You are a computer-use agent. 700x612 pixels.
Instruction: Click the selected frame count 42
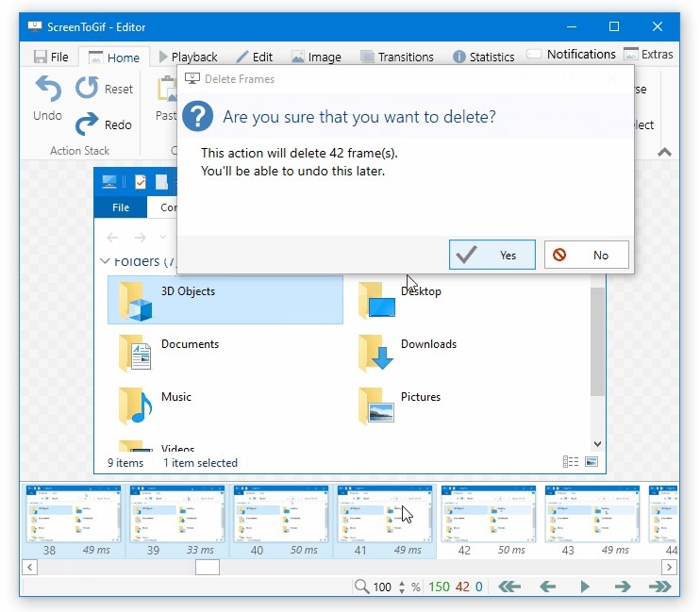tap(462, 587)
